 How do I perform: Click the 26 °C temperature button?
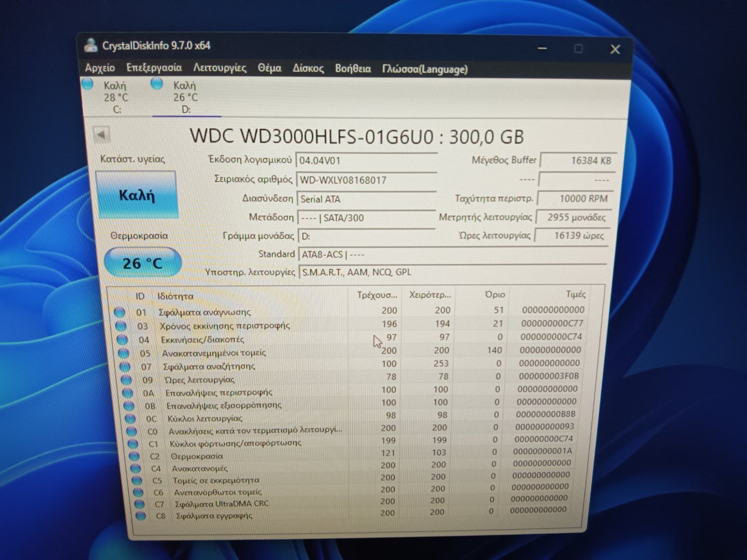click(143, 263)
